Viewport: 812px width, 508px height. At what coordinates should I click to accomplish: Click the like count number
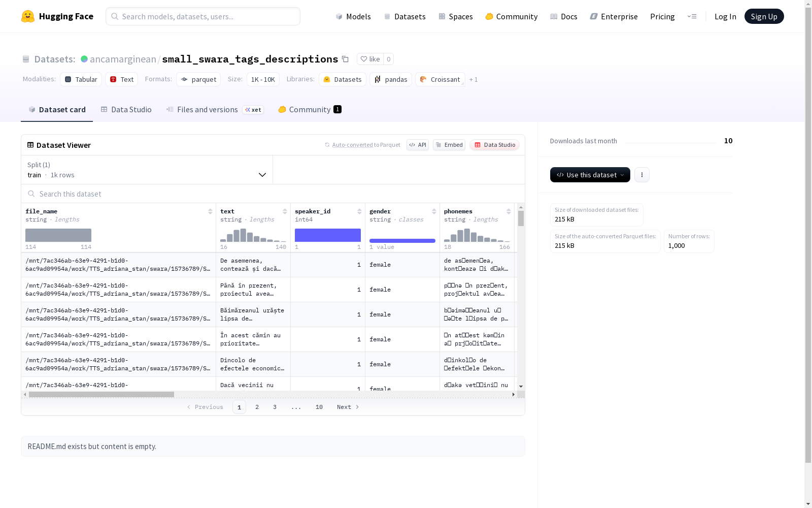point(389,59)
